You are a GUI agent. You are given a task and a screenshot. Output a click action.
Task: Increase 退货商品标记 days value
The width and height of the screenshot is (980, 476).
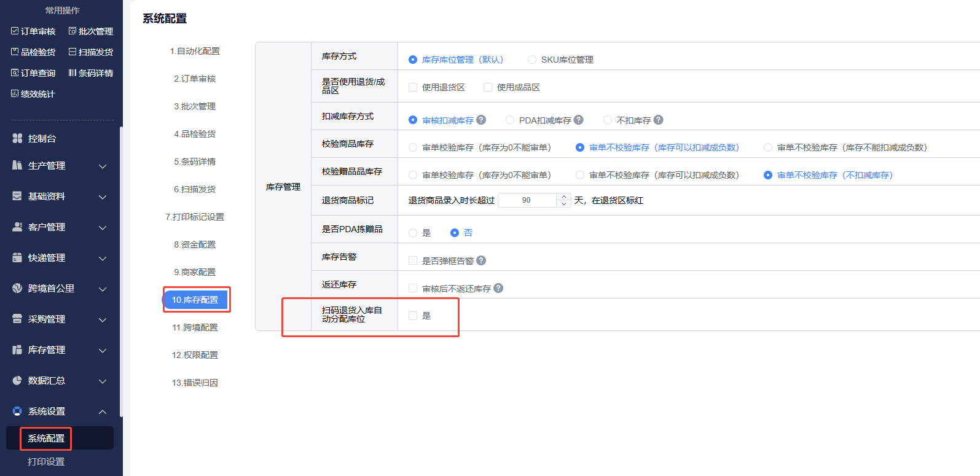(564, 197)
